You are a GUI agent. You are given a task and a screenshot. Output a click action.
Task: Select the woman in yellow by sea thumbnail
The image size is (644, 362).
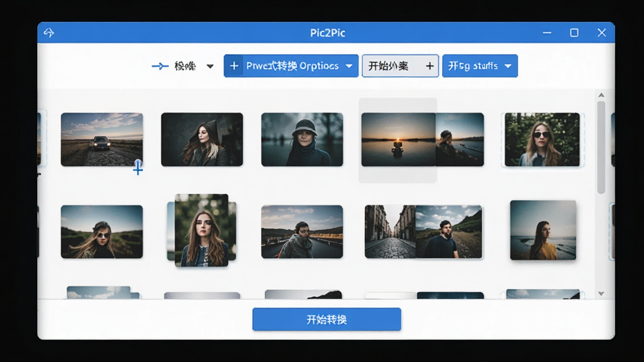coord(543,230)
